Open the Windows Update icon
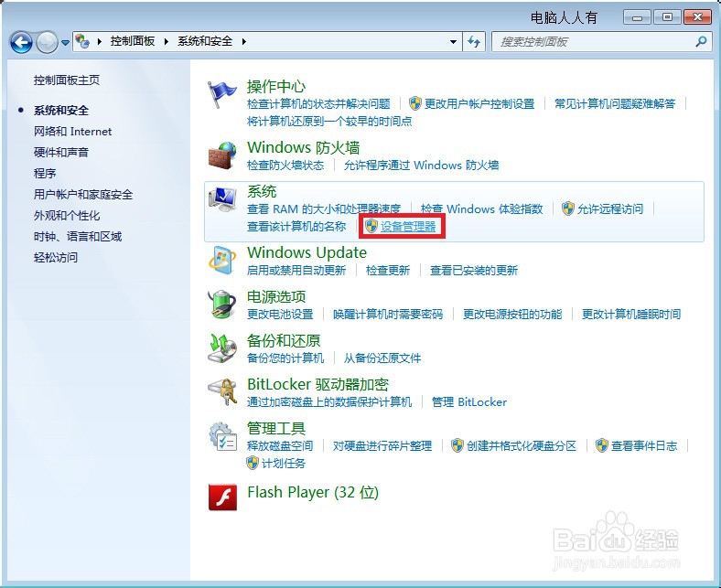 (x=222, y=260)
